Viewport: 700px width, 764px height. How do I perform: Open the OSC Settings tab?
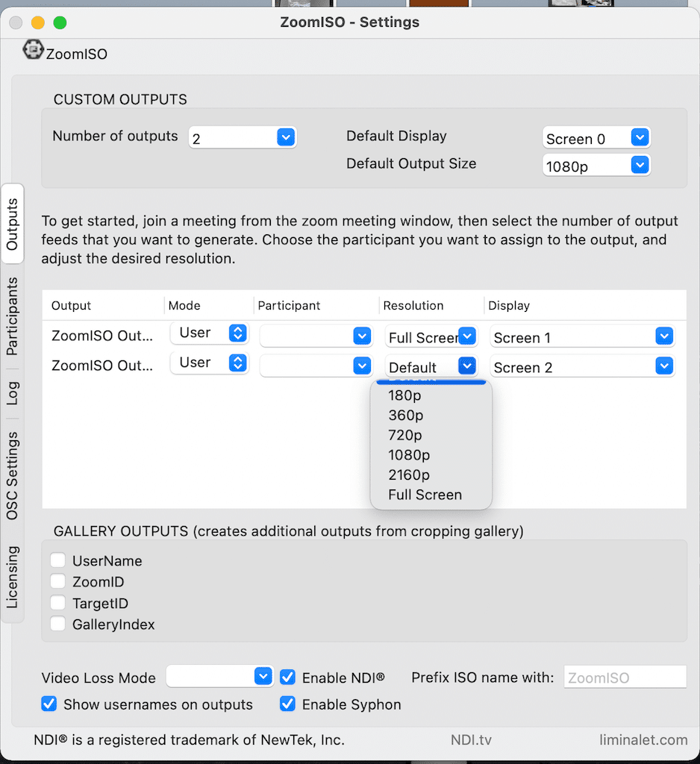click(x=12, y=475)
